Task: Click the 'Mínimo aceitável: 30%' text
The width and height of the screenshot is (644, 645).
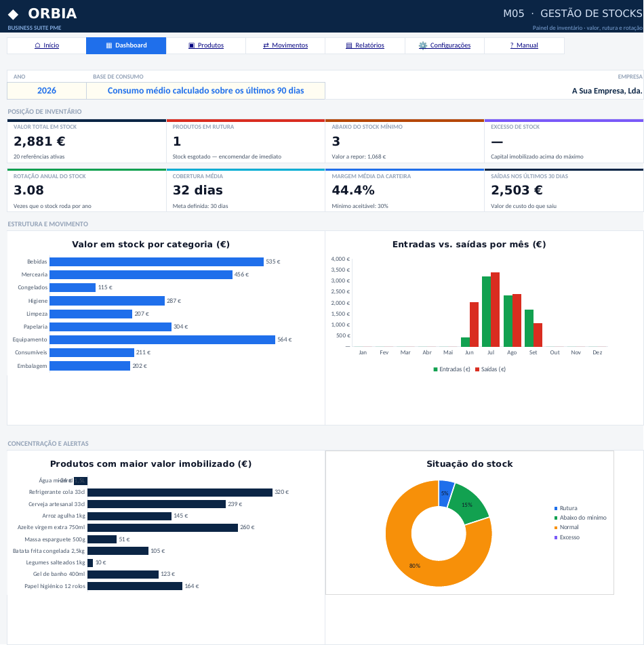Action: (360, 206)
